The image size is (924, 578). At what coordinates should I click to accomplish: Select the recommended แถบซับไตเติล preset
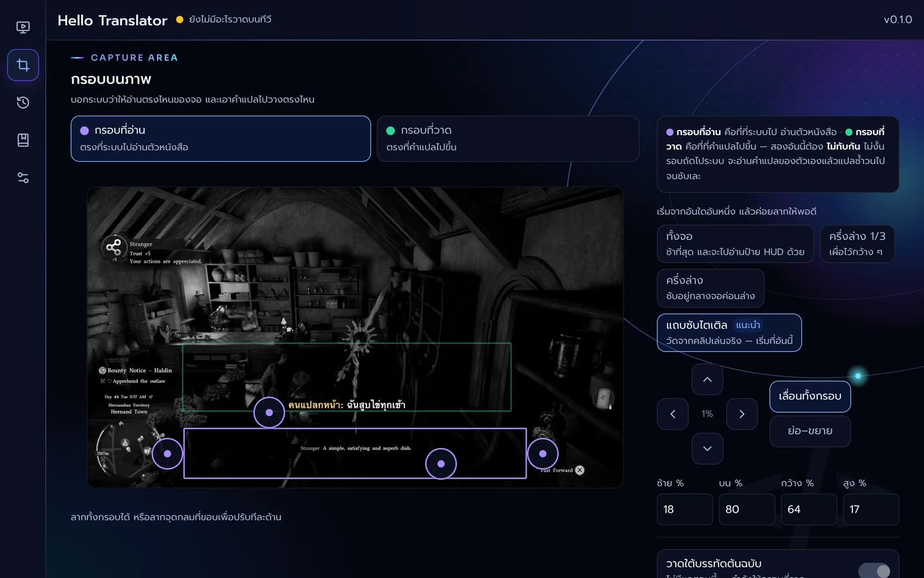coord(729,332)
